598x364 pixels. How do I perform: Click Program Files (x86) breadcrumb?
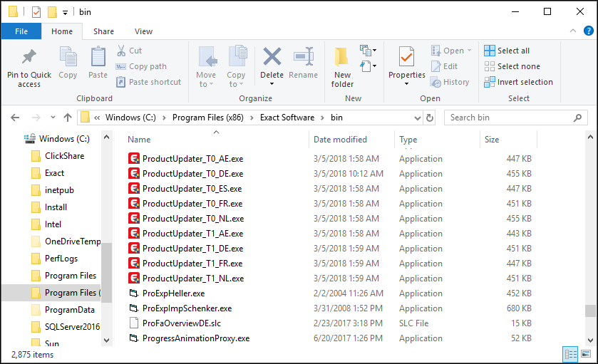coord(208,118)
